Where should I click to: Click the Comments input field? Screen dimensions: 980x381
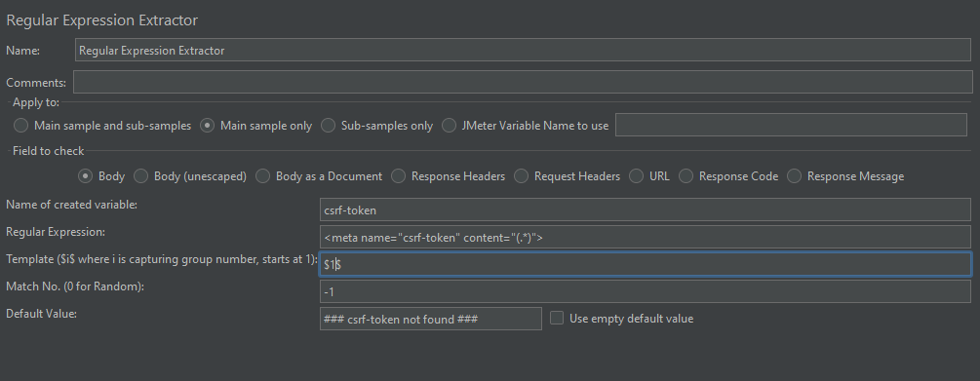[x=523, y=82]
